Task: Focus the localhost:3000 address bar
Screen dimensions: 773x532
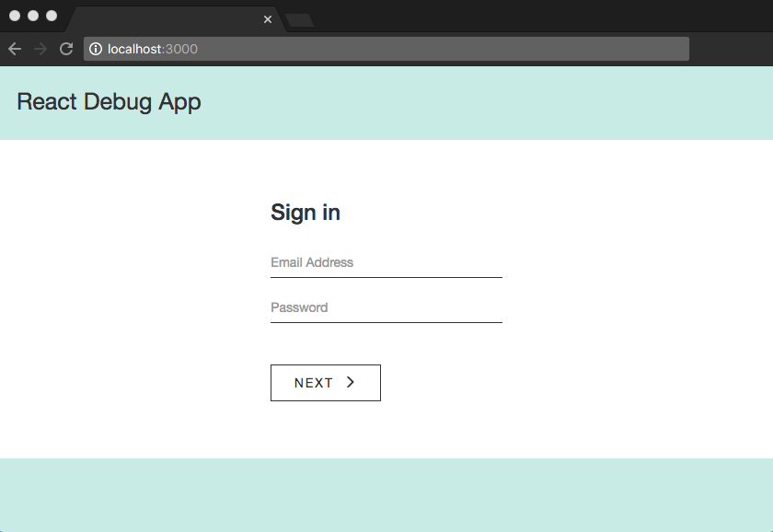Action: coord(386,49)
